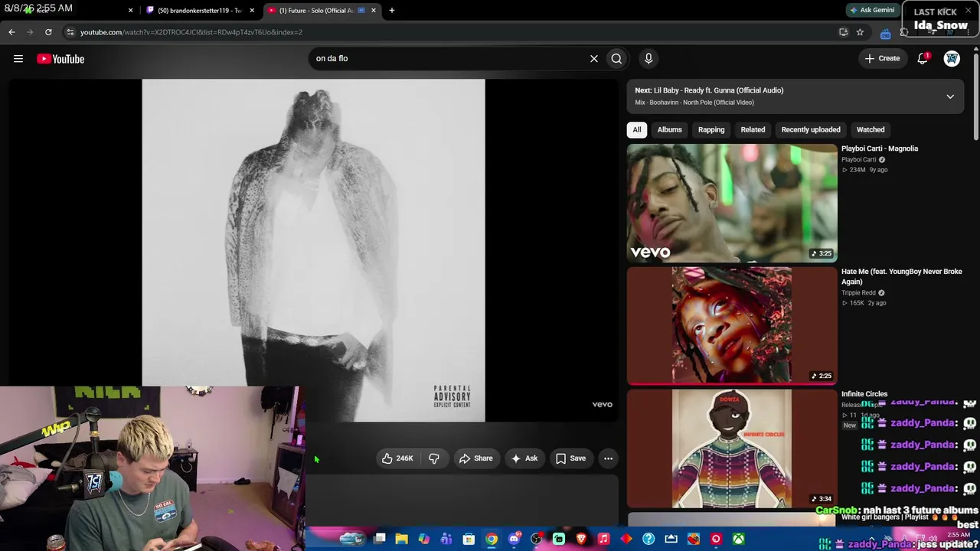Install app icon in the address bar
The image size is (980, 551).
[x=843, y=32]
